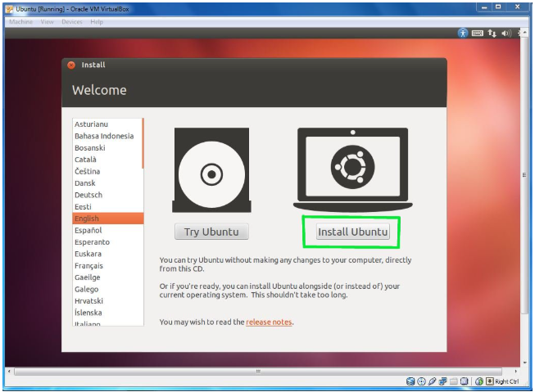Select Bahasa Indonesia language
Screen dimensions: 535x392
click(107, 136)
